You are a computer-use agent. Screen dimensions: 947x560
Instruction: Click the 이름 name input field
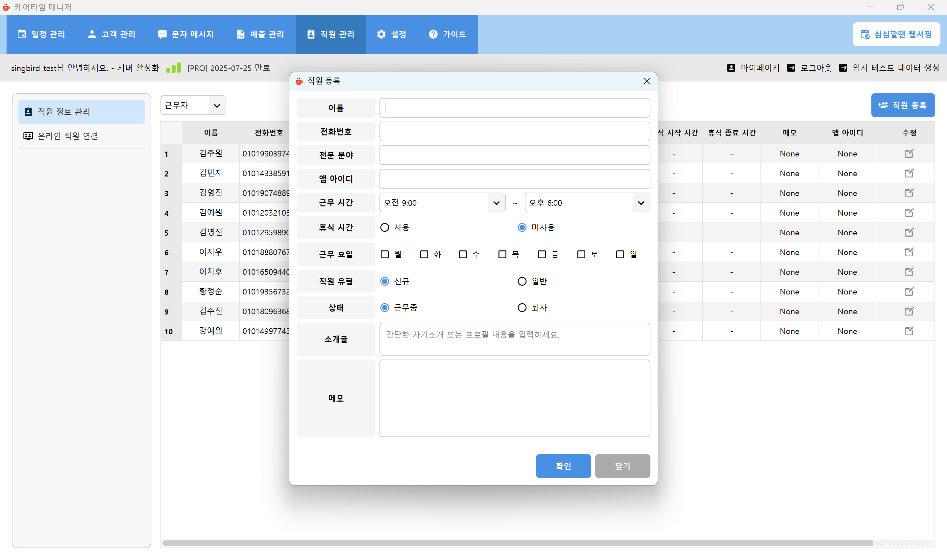514,108
